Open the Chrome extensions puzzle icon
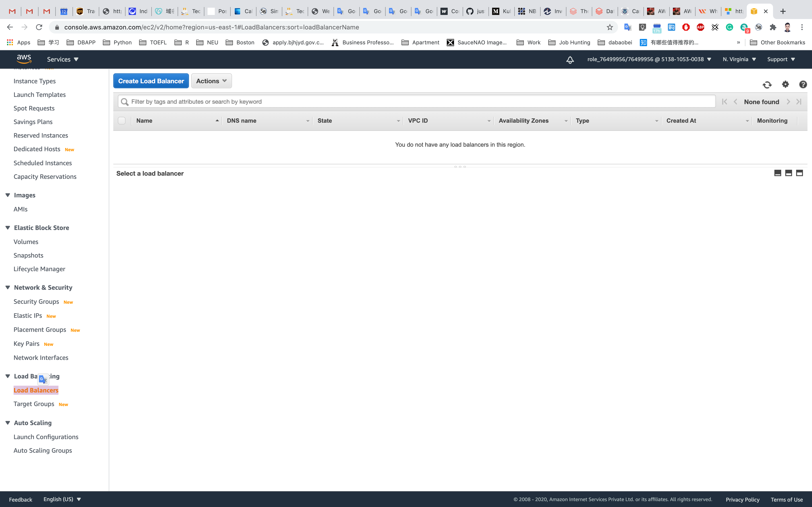The width and height of the screenshot is (812, 507). point(773,27)
